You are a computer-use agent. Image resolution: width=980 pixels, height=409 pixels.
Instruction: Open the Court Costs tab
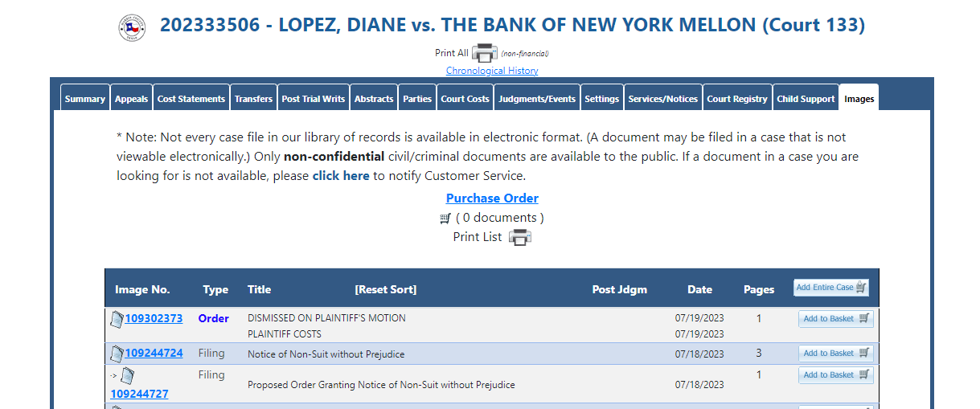pos(465,99)
